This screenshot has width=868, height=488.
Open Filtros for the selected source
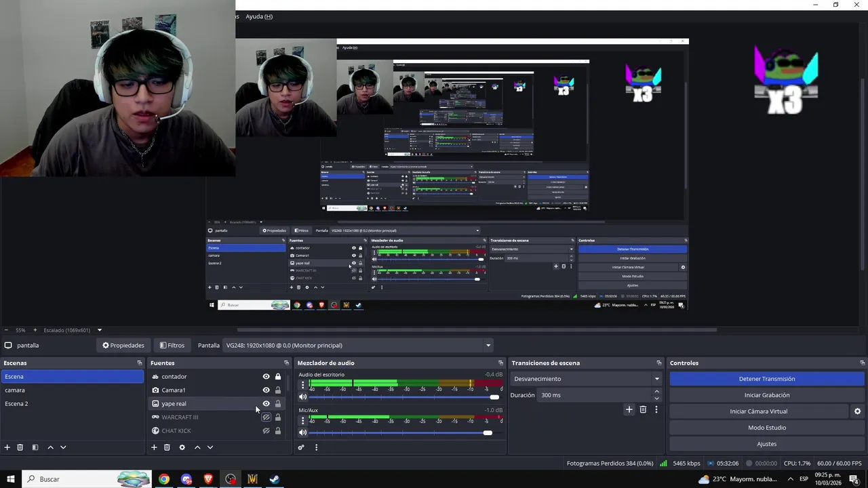[x=172, y=346]
